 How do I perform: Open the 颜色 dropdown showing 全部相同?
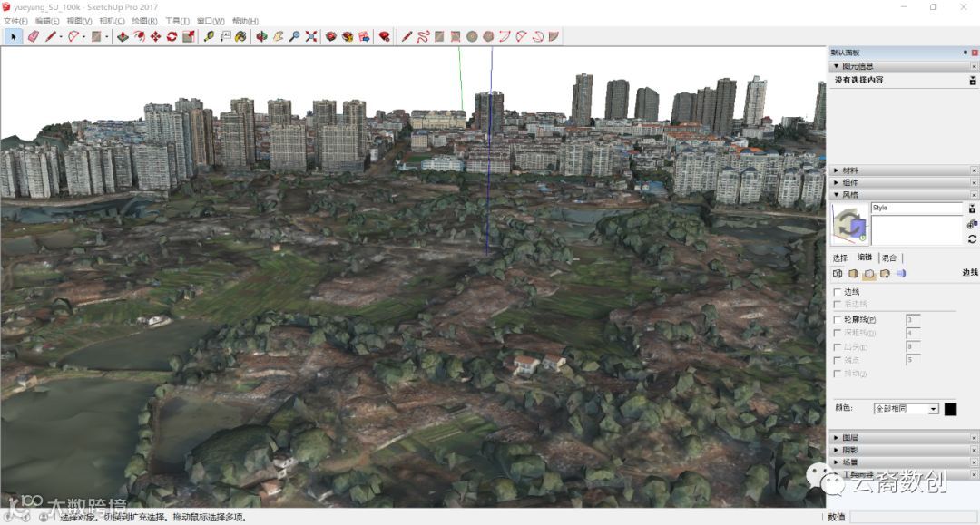pyautogui.click(x=906, y=409)
